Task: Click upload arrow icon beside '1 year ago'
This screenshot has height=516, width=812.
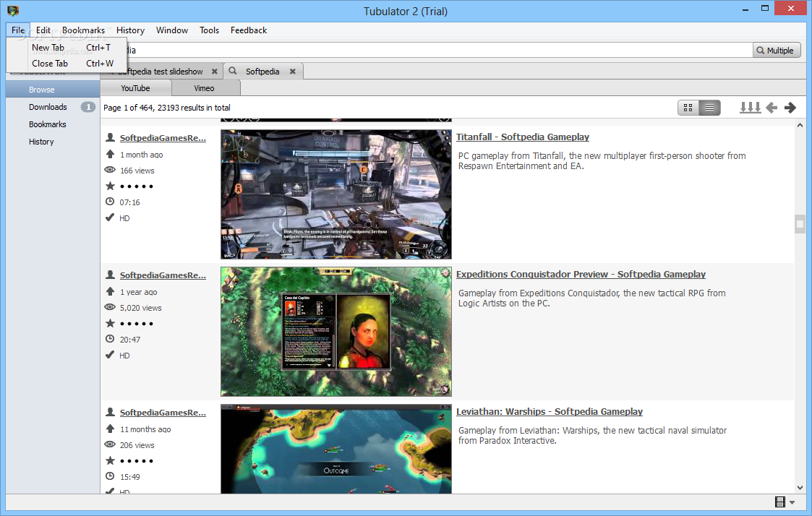Action: pos(111,291)
